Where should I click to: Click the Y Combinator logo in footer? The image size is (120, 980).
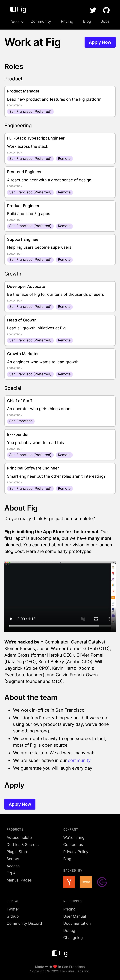point(69,882)
